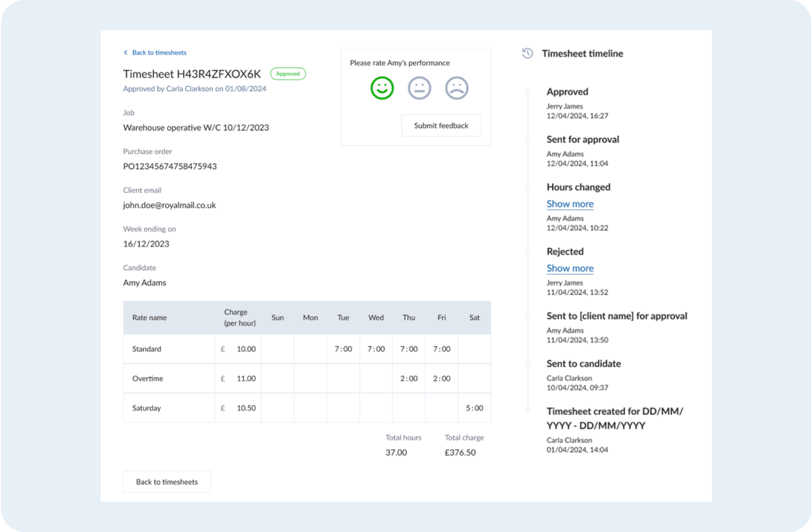
Task: Click the Overtime Thursday hours cell
Action: point(409,379)
